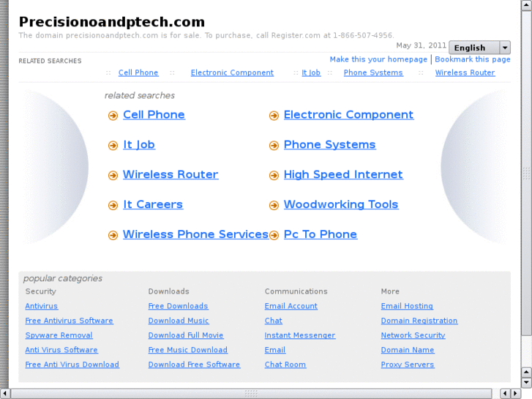Open the Free Antivirus Software link

69,321
